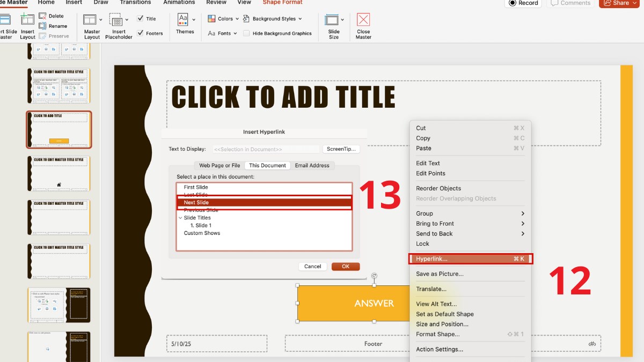Click the Record button
This screenshot has width=644, height=362.
(523, 3)
